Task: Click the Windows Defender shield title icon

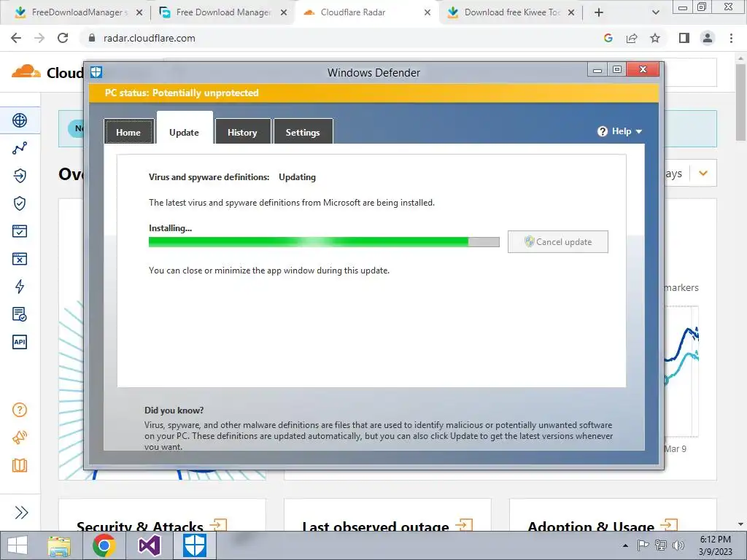Action: click(96, 72)
